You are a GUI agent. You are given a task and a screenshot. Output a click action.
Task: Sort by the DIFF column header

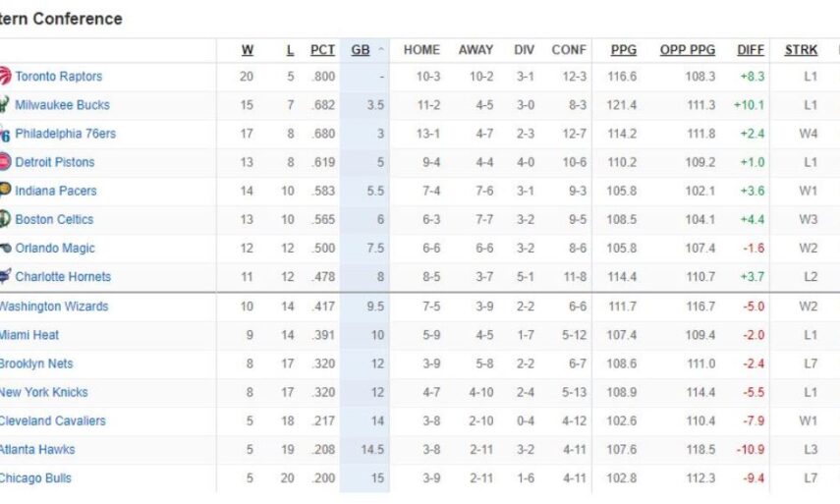click(x=751, y=50)
